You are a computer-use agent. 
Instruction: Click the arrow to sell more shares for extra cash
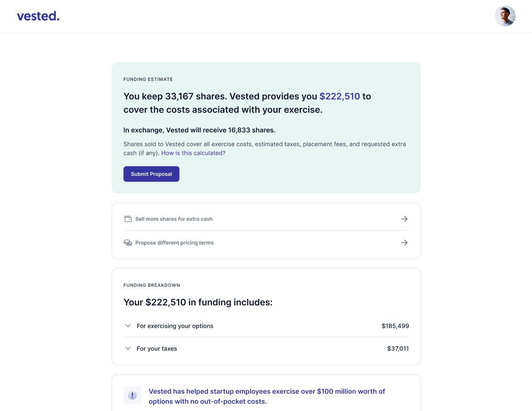pyautogui.click(x=404, y=219)
